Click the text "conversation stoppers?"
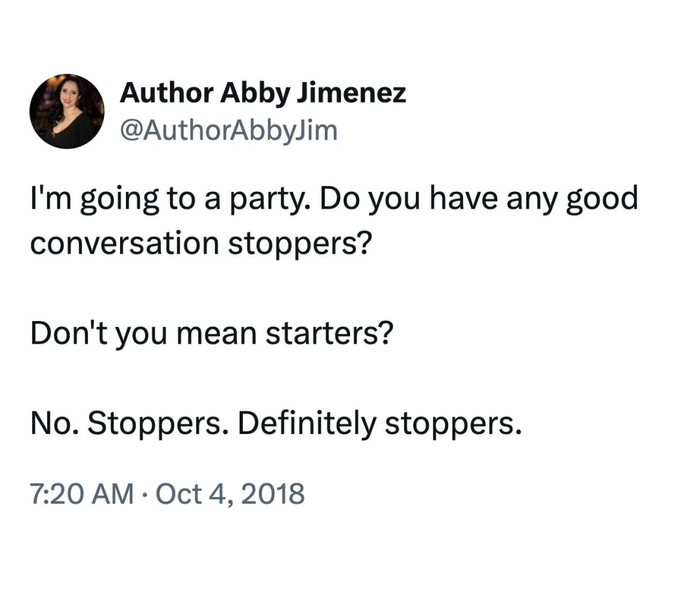The image size is (700, 598). pos(201,243)
